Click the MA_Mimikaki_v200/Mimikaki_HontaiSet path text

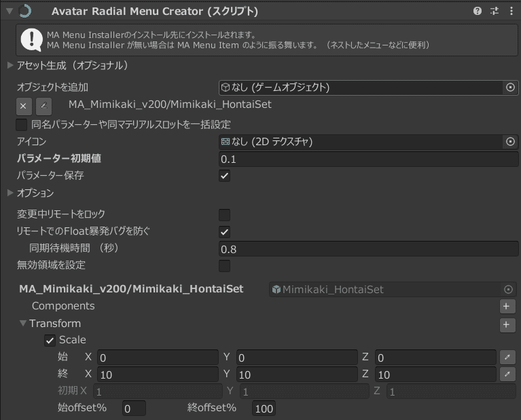[170, 104]
